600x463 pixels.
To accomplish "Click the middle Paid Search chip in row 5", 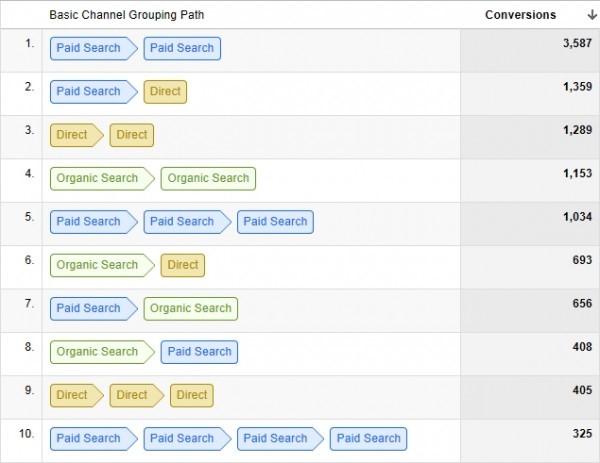I will tap(187, 222).
